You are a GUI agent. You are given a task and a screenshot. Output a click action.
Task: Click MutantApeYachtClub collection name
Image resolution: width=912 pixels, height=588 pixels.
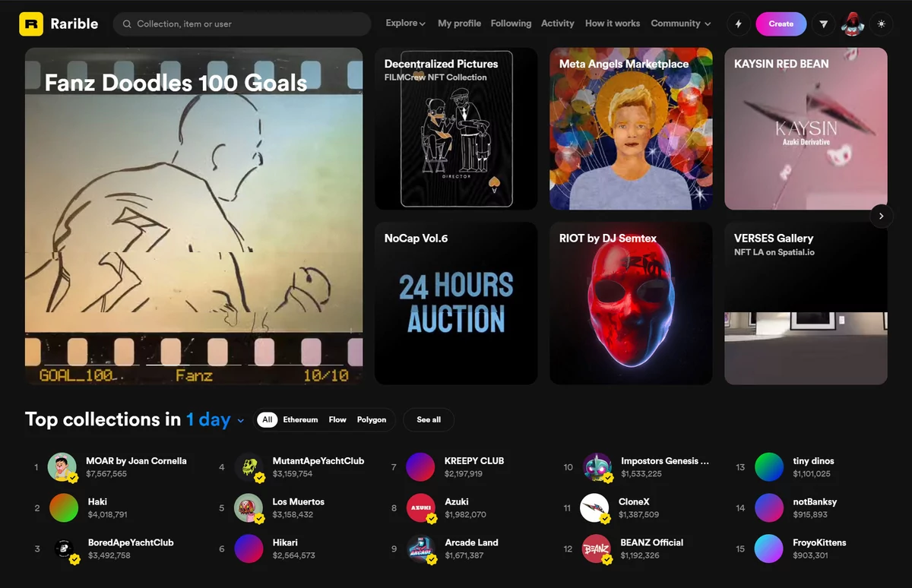tap(318, 461)
